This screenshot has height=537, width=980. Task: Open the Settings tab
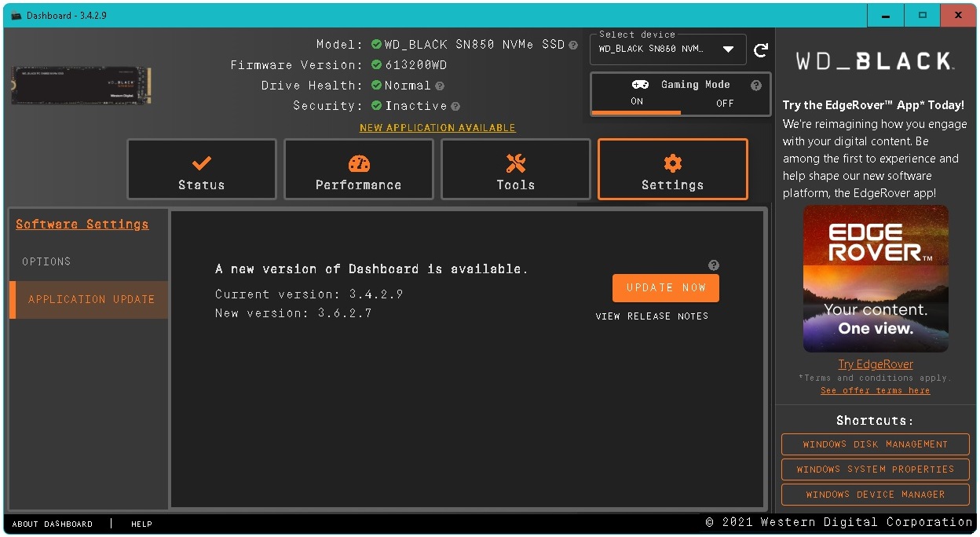[x=673, y=170]
